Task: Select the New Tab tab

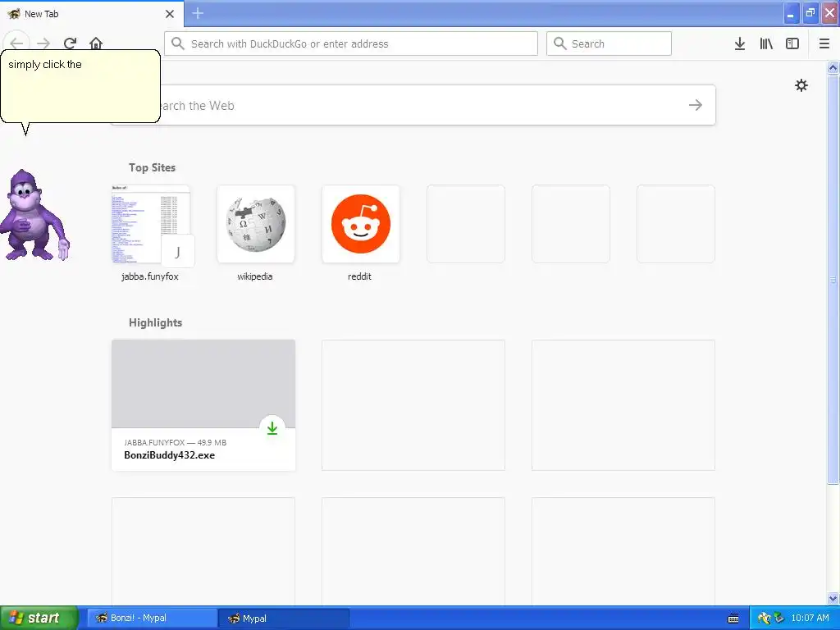Action: pyautogui.click(x=92, y=14)
